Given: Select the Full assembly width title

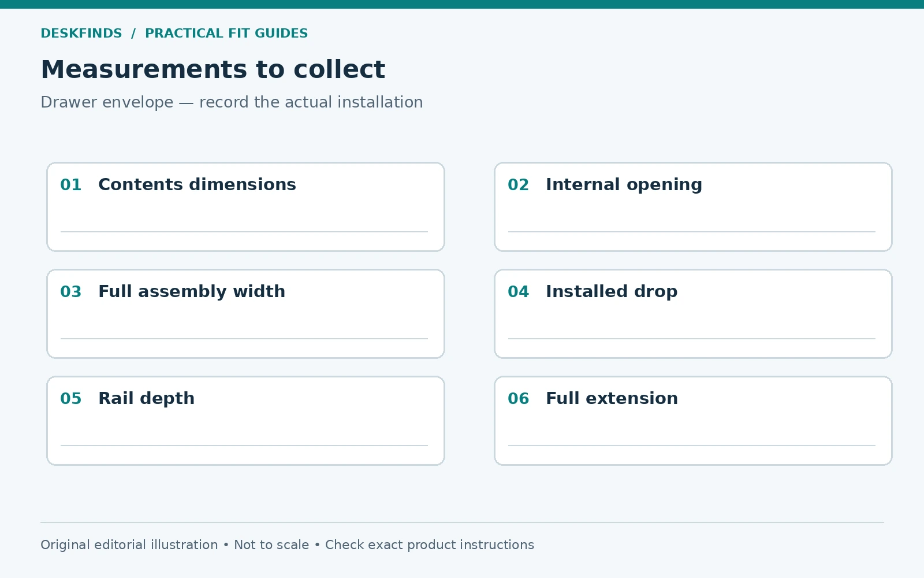Looking at the screenshot, I should (x=192, y=292).
